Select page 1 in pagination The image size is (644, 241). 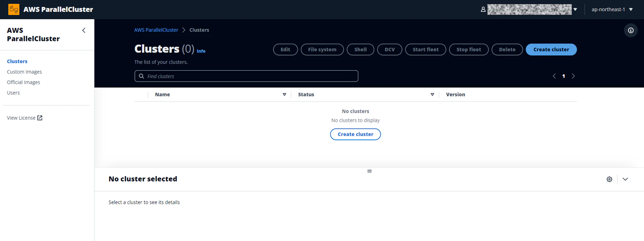pyautogui.click(x=563, y=76)
